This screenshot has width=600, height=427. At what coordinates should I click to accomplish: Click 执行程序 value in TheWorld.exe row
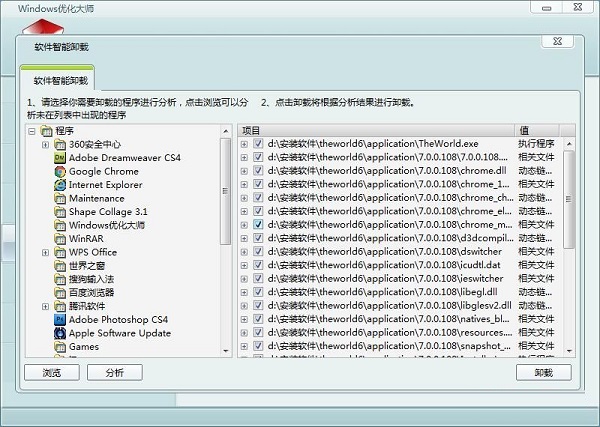click(x=536, y=144)
